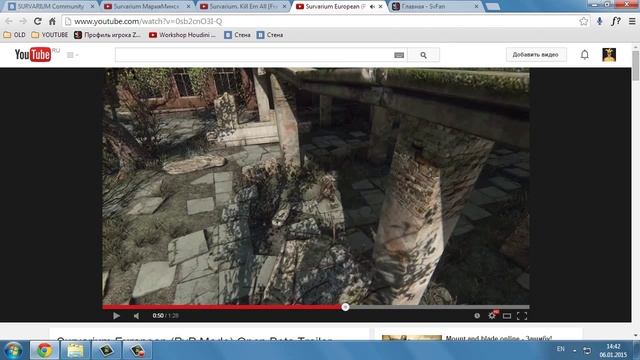Go forward with browser forward arrow

pyautogui.click(x=23, y=21)
